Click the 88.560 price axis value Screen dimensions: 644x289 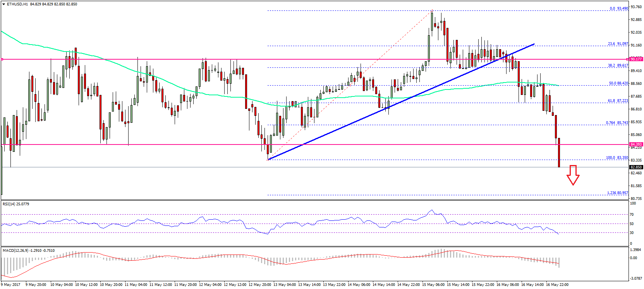[636, 84]
